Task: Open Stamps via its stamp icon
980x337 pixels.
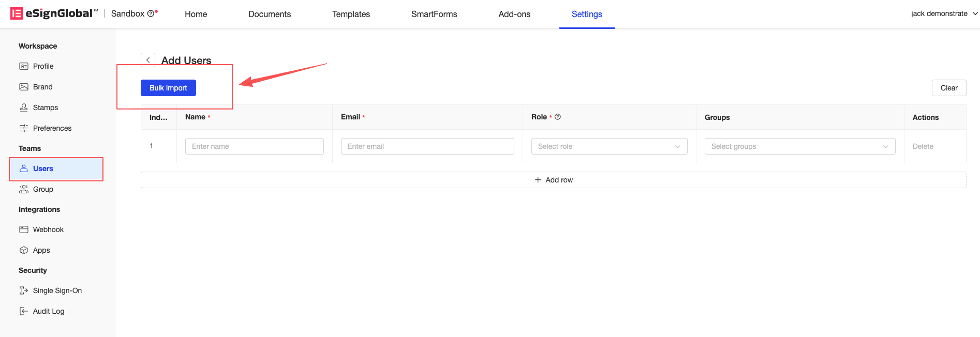Action: tap(24, 108)
